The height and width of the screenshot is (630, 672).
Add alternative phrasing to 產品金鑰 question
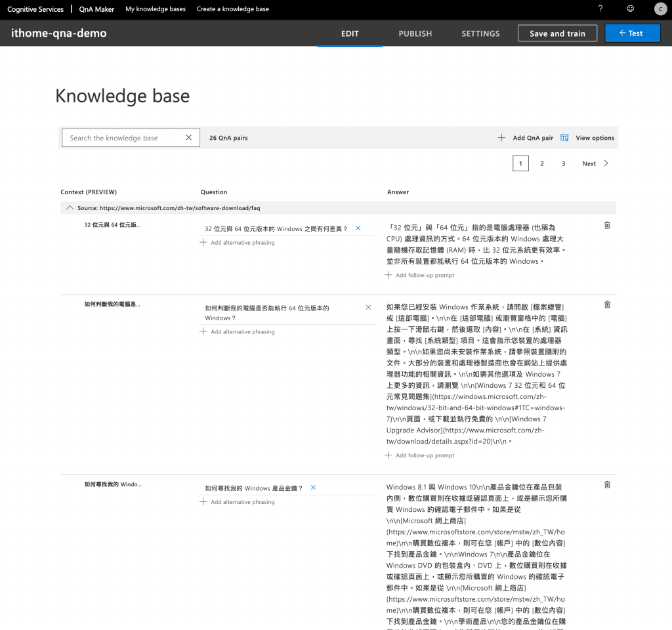point(238,502)
